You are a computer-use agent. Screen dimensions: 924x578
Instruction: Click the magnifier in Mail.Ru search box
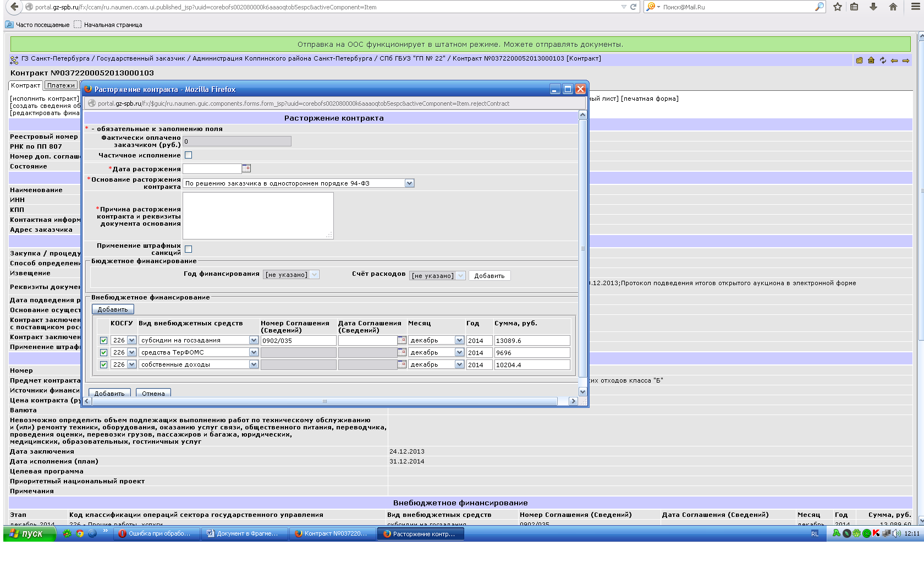[x=819, y=7]
